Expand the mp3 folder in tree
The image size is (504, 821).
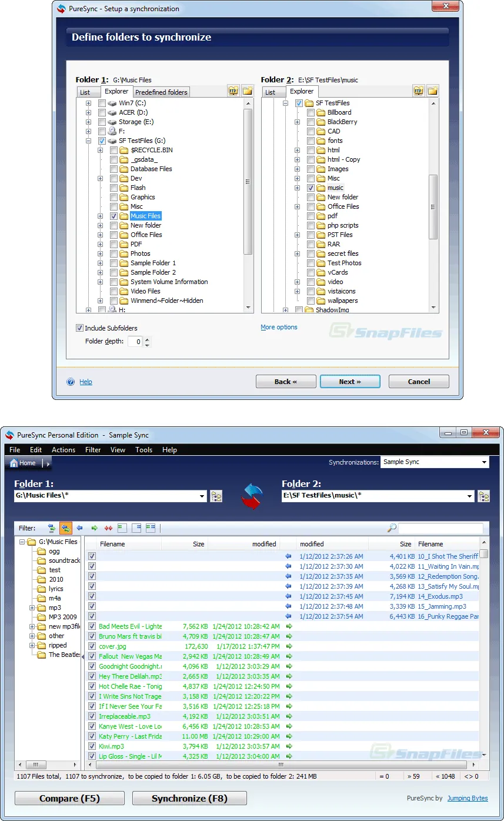pos(32,608)
